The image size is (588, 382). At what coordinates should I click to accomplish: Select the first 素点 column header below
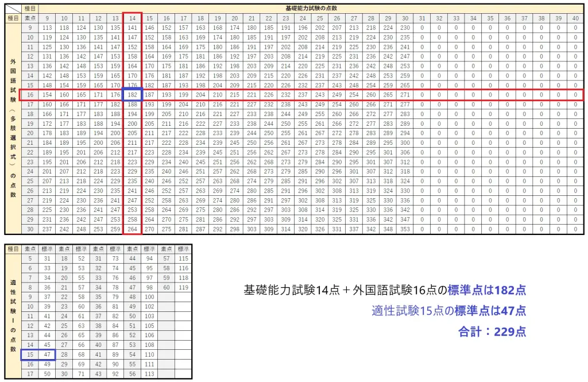point(29,248)
